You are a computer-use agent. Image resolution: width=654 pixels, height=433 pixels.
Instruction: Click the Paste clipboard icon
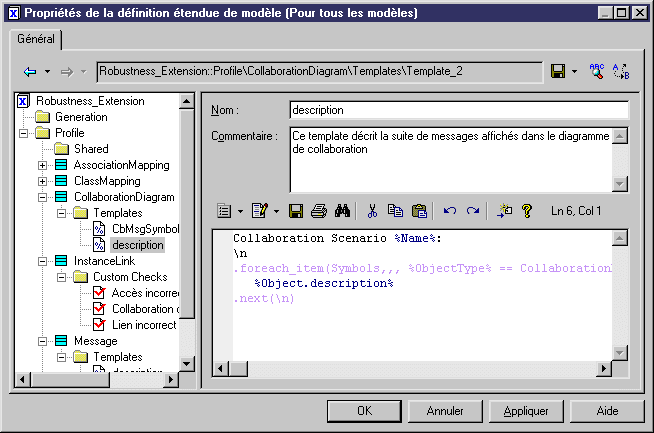tap(419, 211)
